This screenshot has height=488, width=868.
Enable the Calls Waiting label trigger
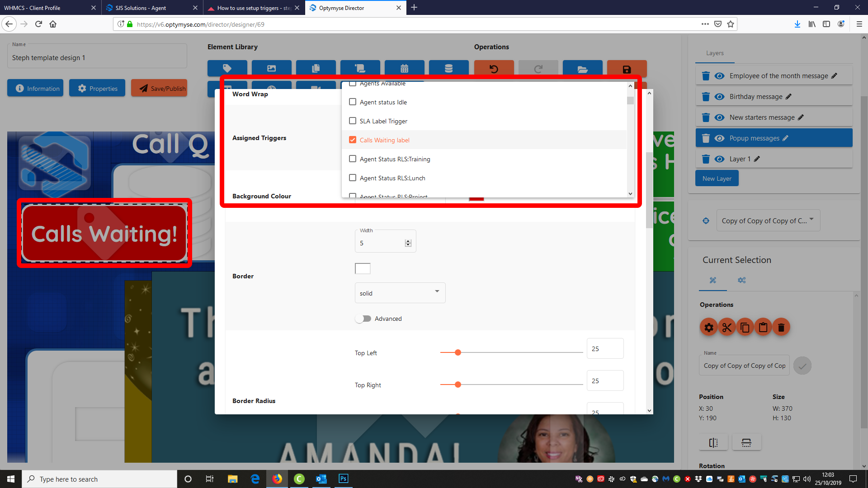[x=352, y=140]
